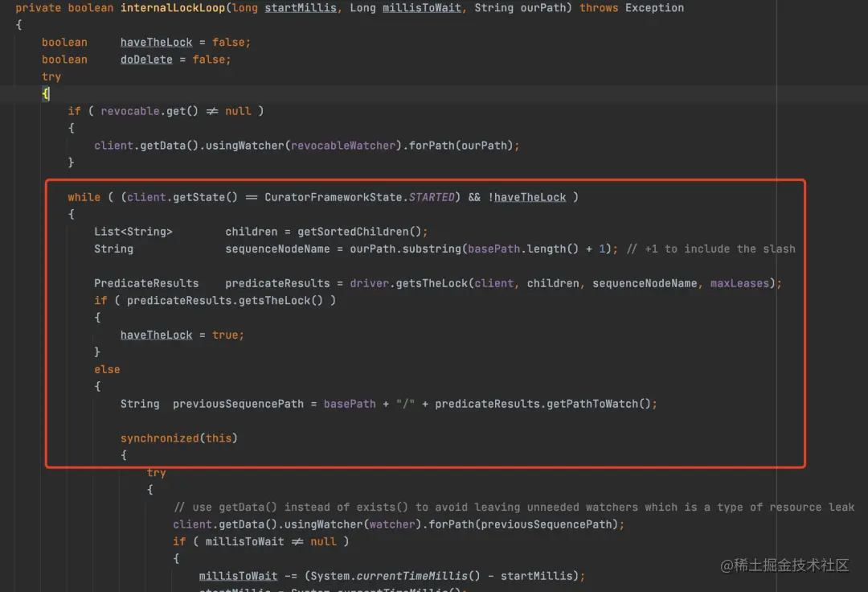Click the startMillis parameter in method signature
The height and width of the screenshot is (592, 868).
point(301,8)
